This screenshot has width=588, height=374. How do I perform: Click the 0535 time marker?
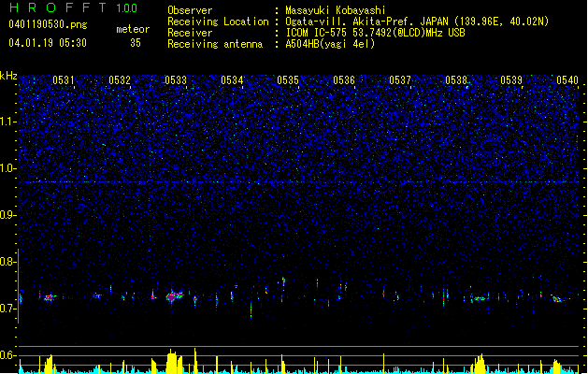coord(288,79)
